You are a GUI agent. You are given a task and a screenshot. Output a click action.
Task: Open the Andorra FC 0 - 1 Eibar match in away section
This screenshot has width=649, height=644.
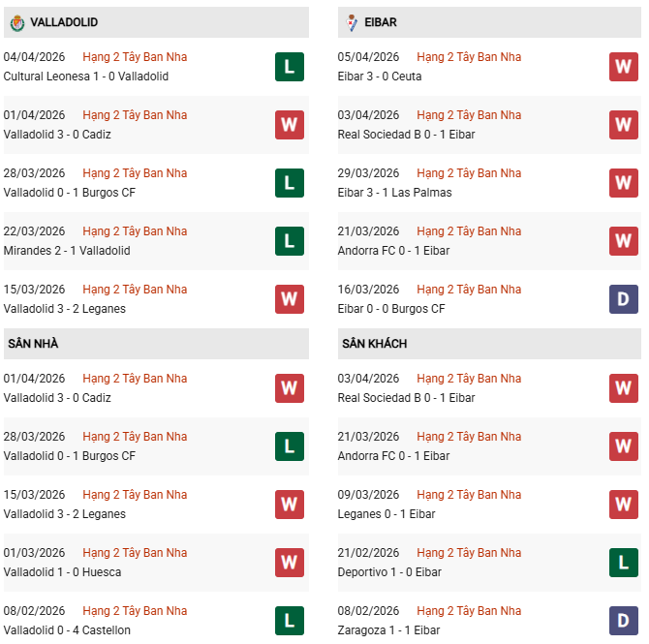coord(393,456)
